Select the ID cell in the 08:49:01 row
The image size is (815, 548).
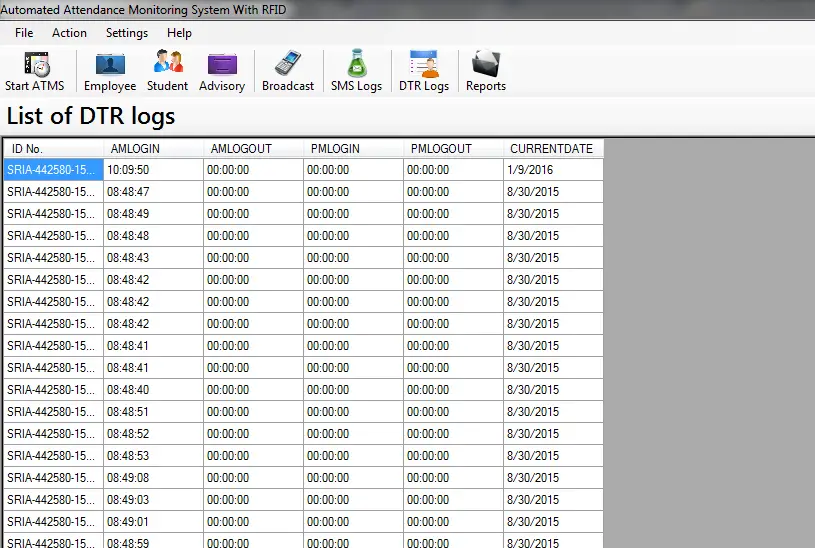pyautogui.click(x=54, y=522)
